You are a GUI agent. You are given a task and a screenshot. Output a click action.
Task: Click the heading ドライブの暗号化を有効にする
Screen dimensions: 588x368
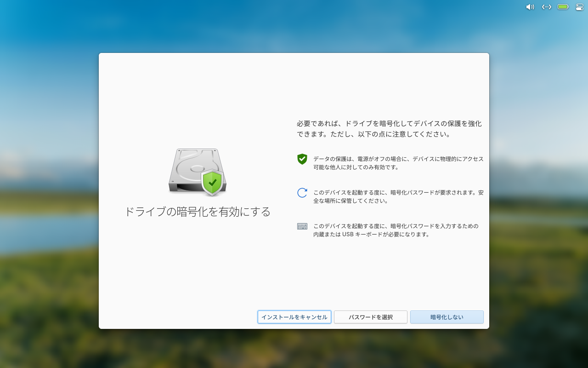coord(198,212)
